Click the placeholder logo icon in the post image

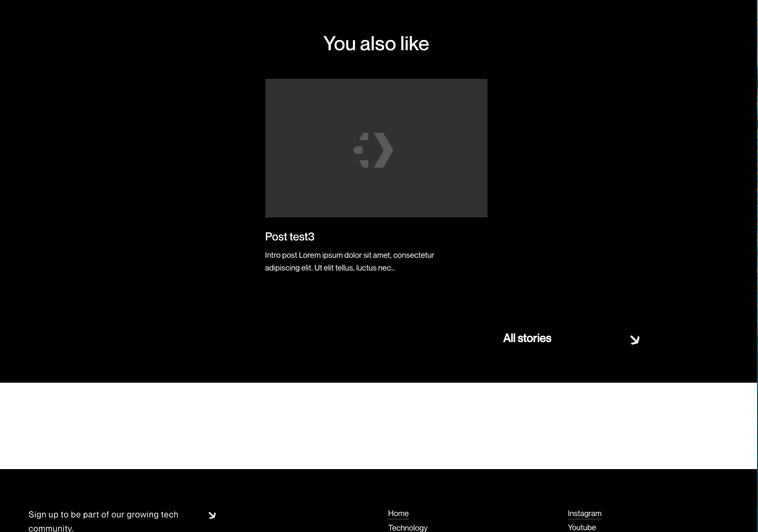click(374, 150)
